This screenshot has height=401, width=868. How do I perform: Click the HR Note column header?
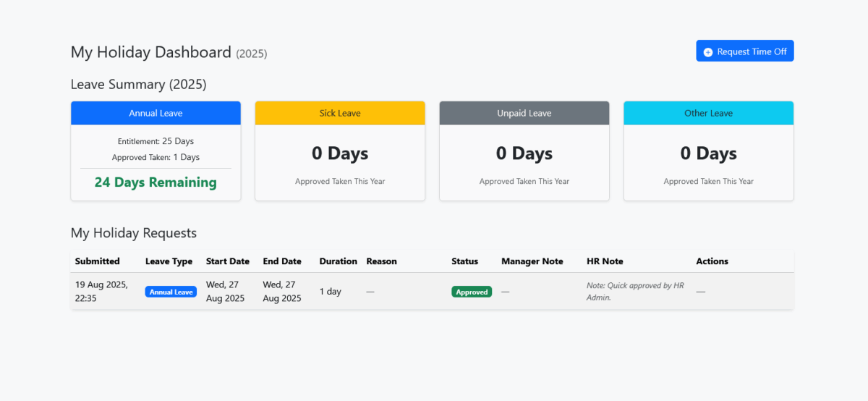[605, 261]
